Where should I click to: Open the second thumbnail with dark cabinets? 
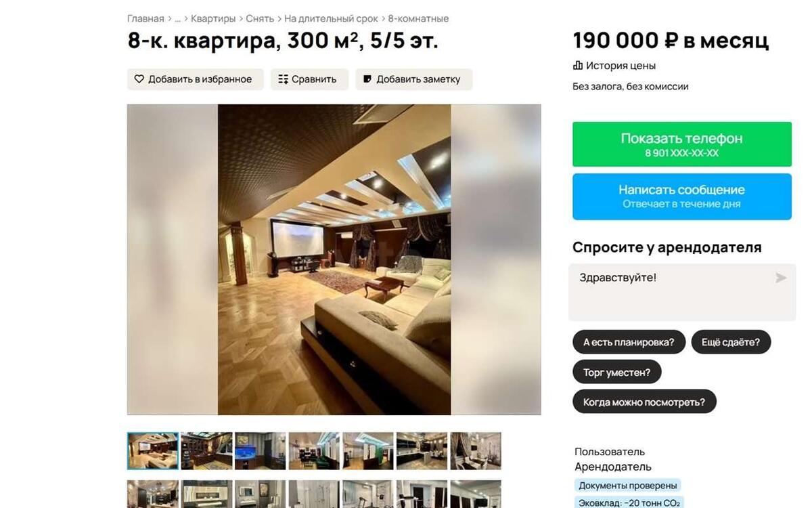206,451
